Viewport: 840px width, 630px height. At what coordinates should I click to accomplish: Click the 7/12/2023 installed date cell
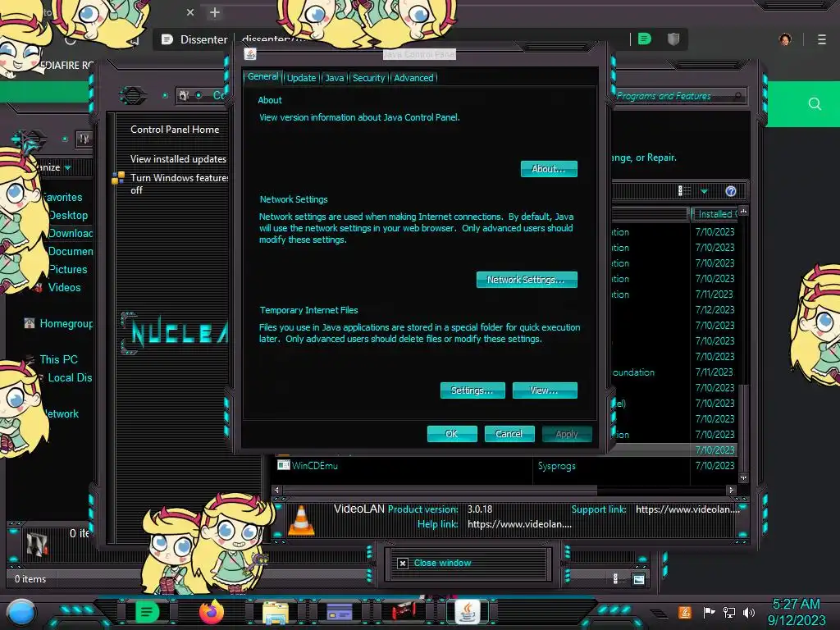pyautogui.click(x=714, y=309)
